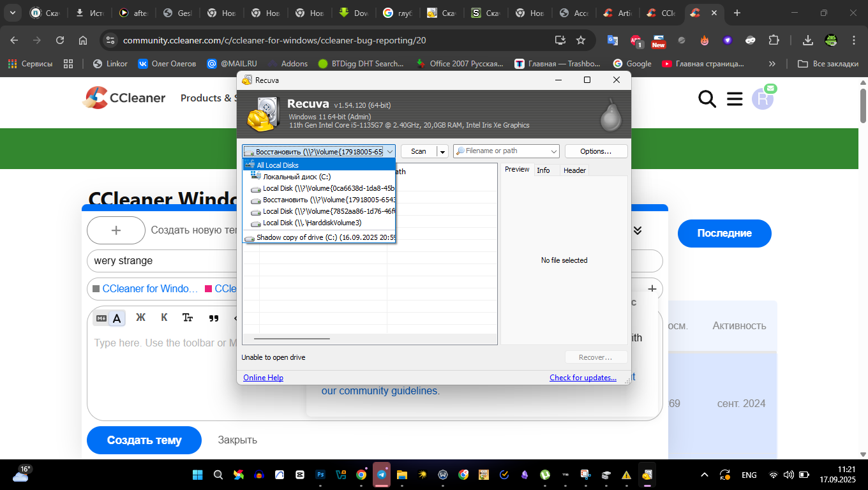Screen dimensions: 868x490
Task: Click the Filename or path field
Action: pos(504,151)
